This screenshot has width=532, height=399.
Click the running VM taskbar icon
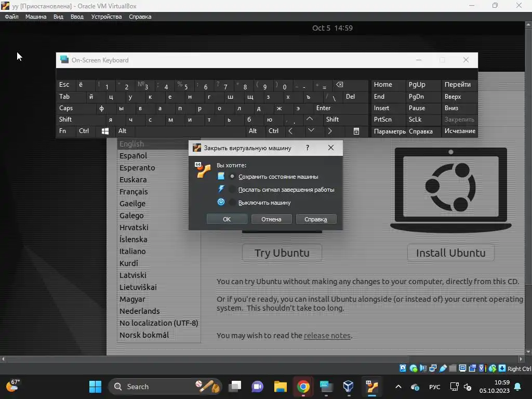pyautogui.click(x=372, y=387)
